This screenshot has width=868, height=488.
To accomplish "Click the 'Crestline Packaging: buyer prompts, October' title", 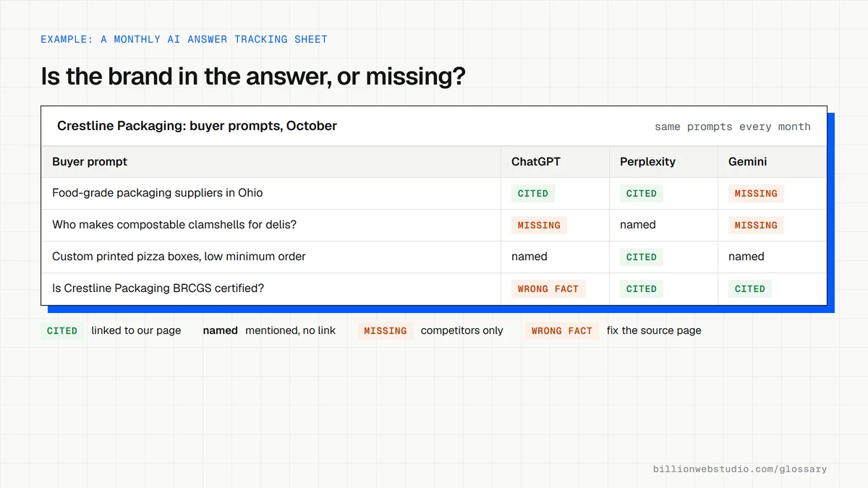I will tap(197, 126).
